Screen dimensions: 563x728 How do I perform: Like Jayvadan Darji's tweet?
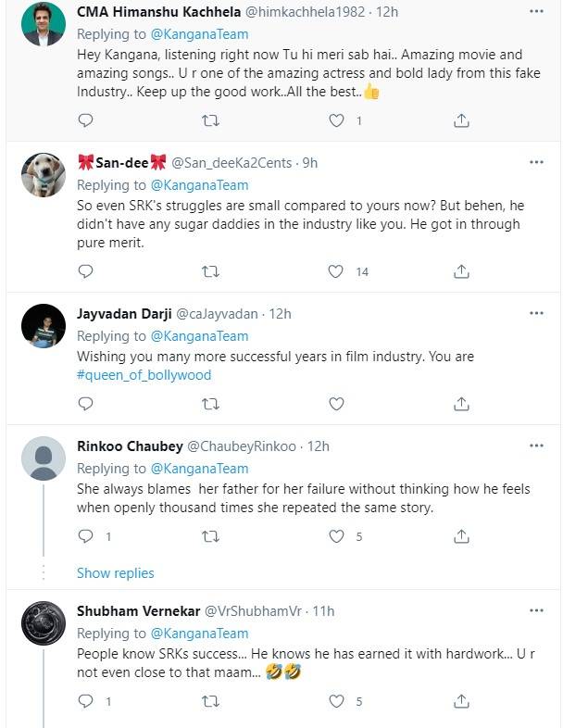(336, 404)
